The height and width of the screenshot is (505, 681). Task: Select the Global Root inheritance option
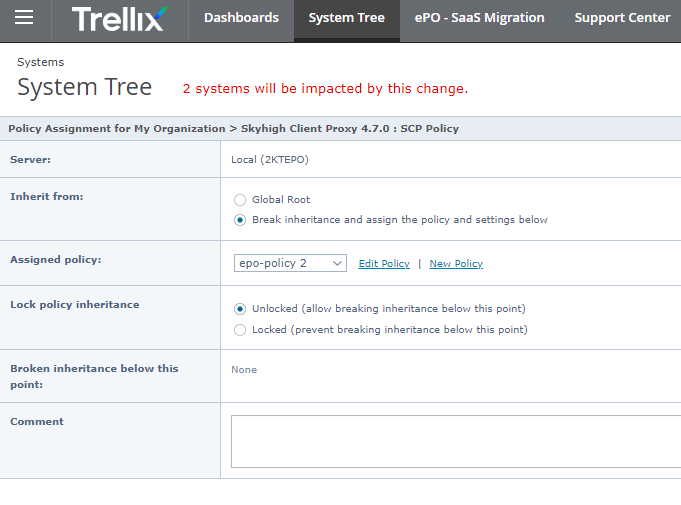240,200
